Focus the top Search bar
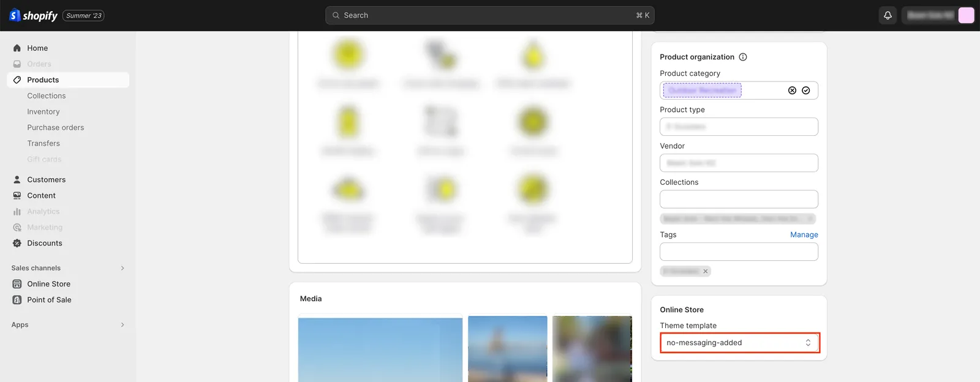The height and width of the screenshot is (382, 980). coord(490,15)
